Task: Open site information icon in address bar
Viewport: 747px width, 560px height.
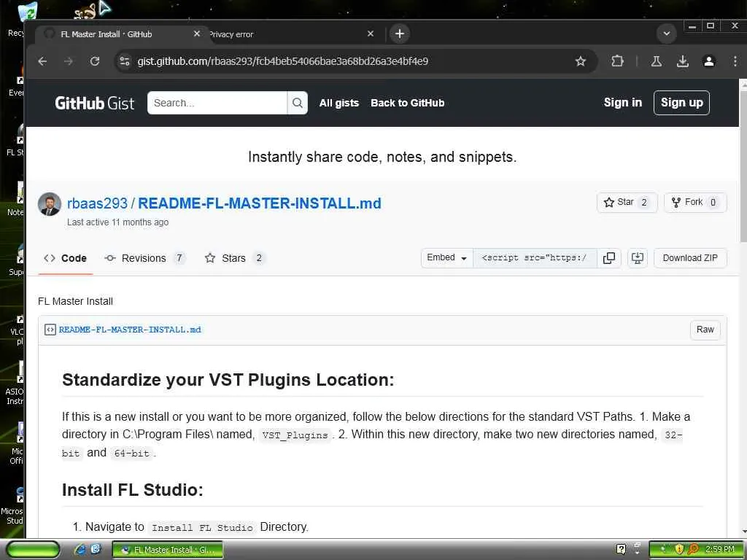Action: [x=125, y=61]
